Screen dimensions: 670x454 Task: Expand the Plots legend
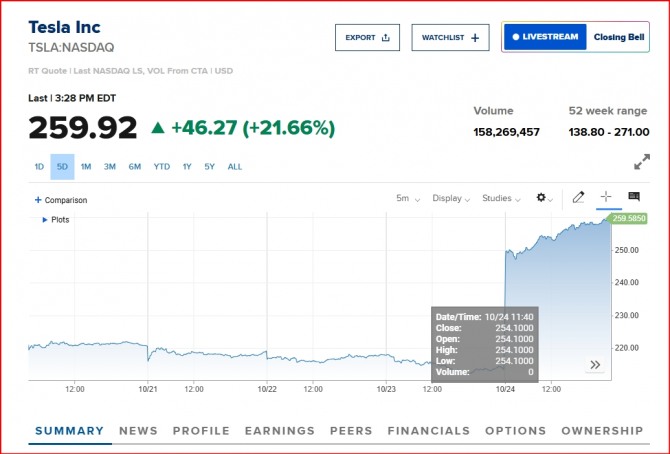45,219
